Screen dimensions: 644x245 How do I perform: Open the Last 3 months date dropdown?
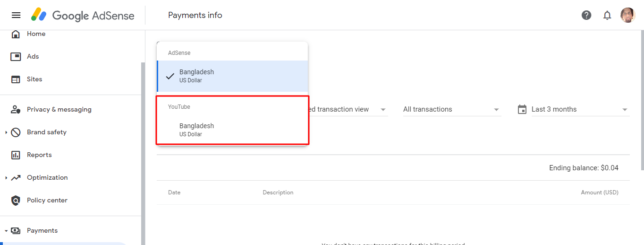tap(580, 109)
